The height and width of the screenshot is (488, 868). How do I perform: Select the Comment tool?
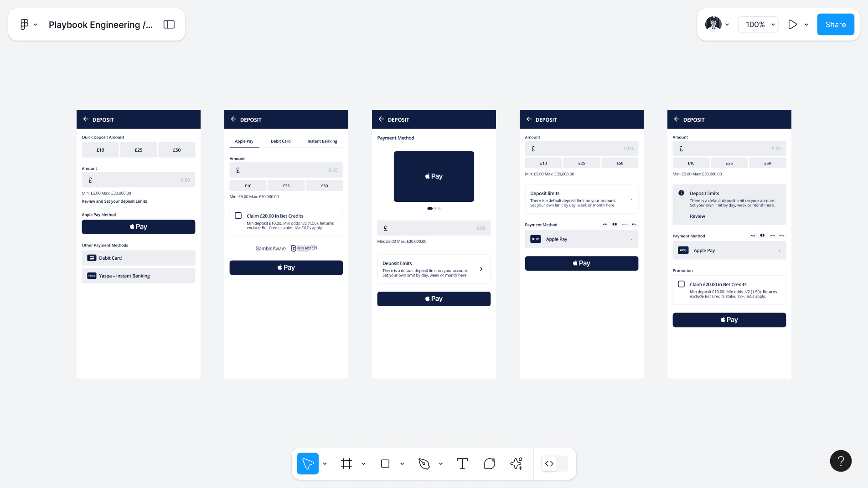(x=490, y=463)
